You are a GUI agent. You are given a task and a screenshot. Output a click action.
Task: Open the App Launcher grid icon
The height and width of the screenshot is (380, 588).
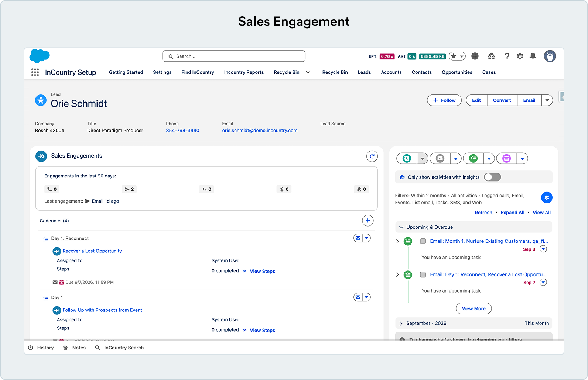[x=35, y=72]
